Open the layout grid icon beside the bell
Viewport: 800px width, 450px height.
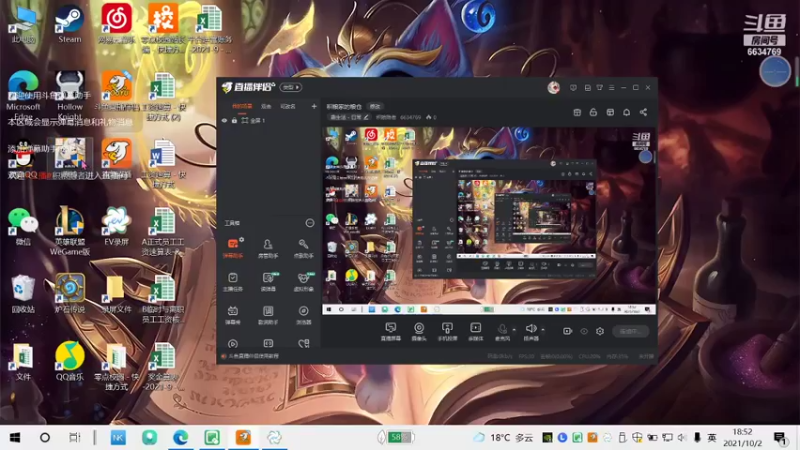click(x=610, y=112)
